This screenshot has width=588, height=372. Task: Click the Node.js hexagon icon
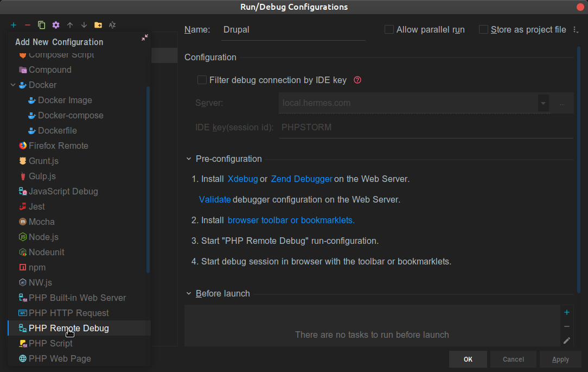[23, 237]
